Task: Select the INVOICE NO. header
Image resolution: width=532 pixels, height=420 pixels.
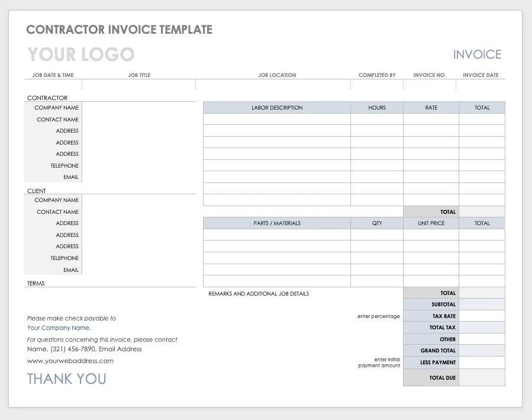Action: coord(430,75)
